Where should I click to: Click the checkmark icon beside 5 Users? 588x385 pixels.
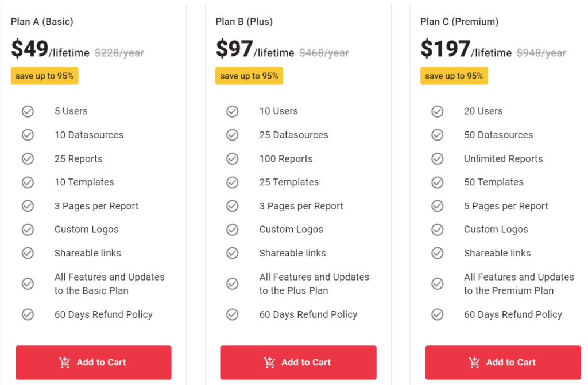(x=28, y=111)
